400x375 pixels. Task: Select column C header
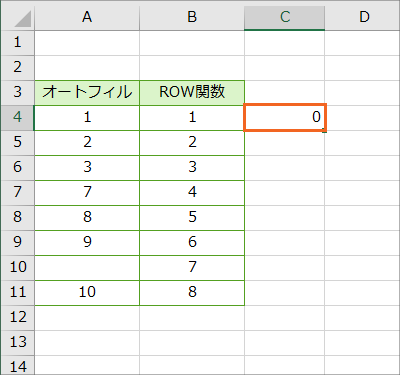click(284, 17)
